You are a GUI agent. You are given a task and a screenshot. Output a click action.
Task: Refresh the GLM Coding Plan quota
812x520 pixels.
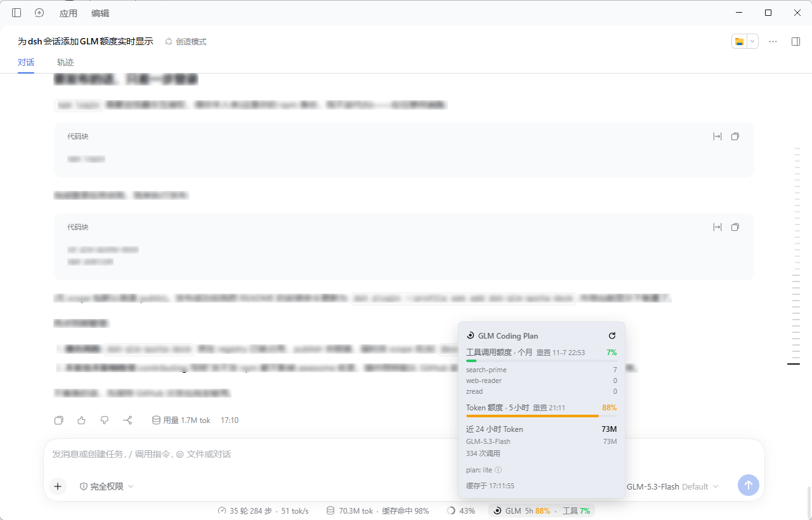click(612, 335)
